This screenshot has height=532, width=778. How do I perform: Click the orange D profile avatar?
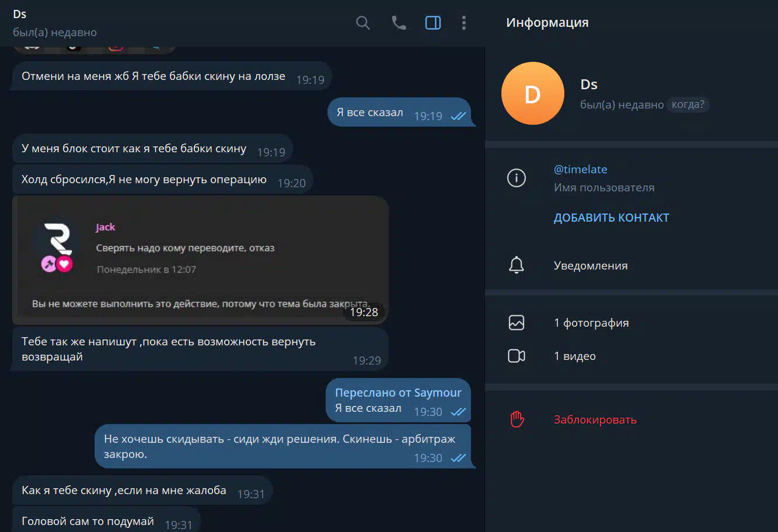pyautogui.click(x=533, y=93)
